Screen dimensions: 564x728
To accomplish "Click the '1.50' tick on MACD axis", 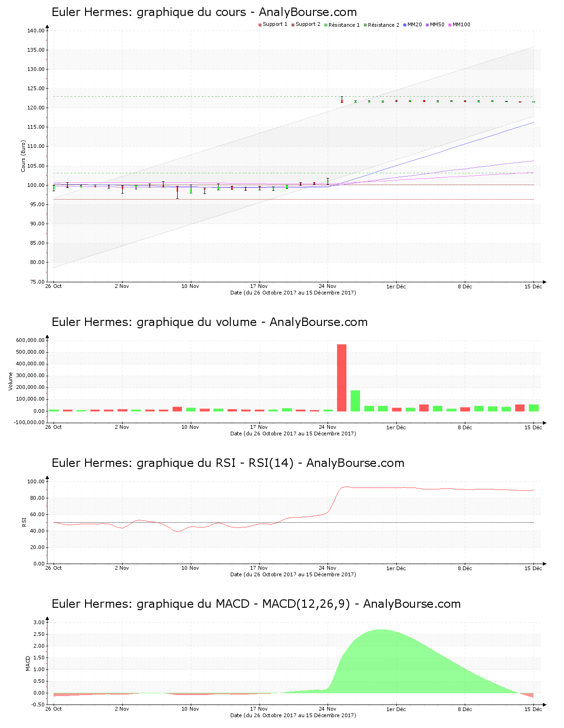I will pos(39,658).
